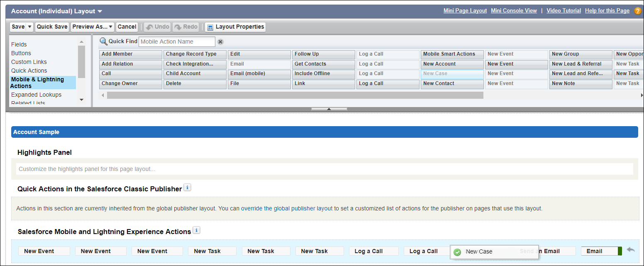Select the Check Integration... palette action
Image resolution: width=644 pixels, height=266 pixels.
(x=195, y=64)
